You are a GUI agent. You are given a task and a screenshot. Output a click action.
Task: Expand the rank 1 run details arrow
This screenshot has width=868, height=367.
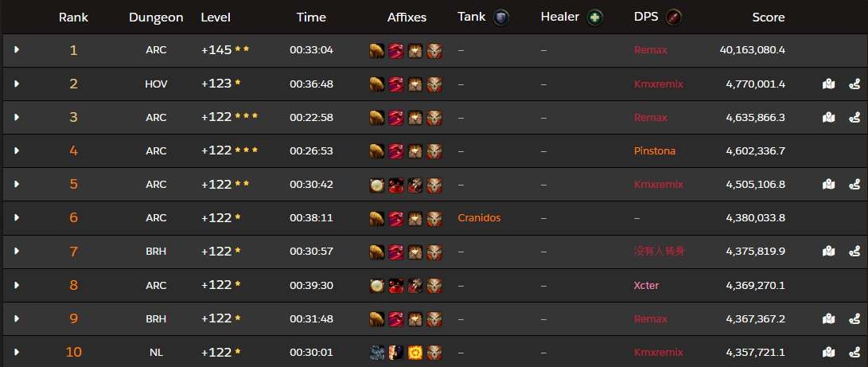click(x=17, y=50)
